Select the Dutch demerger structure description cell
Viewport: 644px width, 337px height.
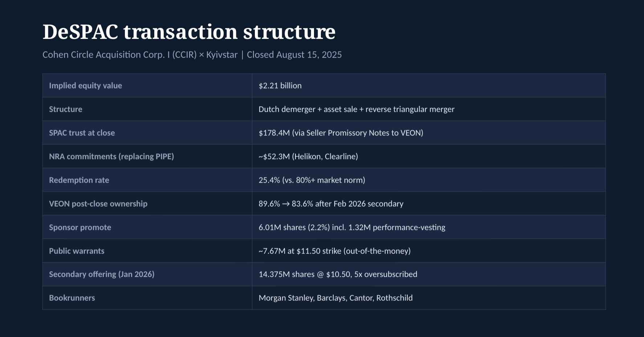pyautogui.click(x=356, y=109)
